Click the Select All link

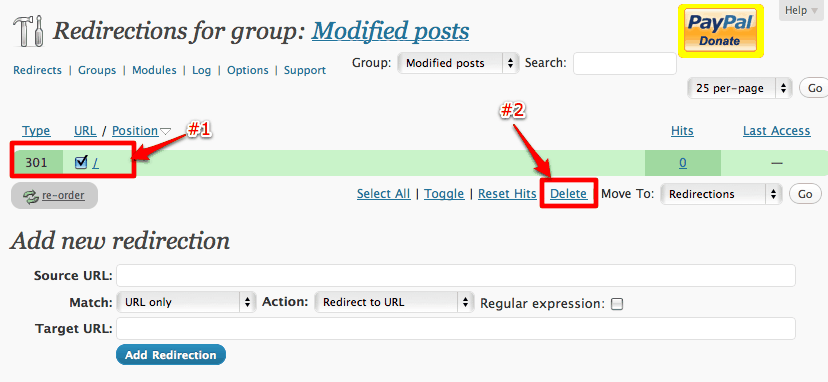[x=383, y=194]
